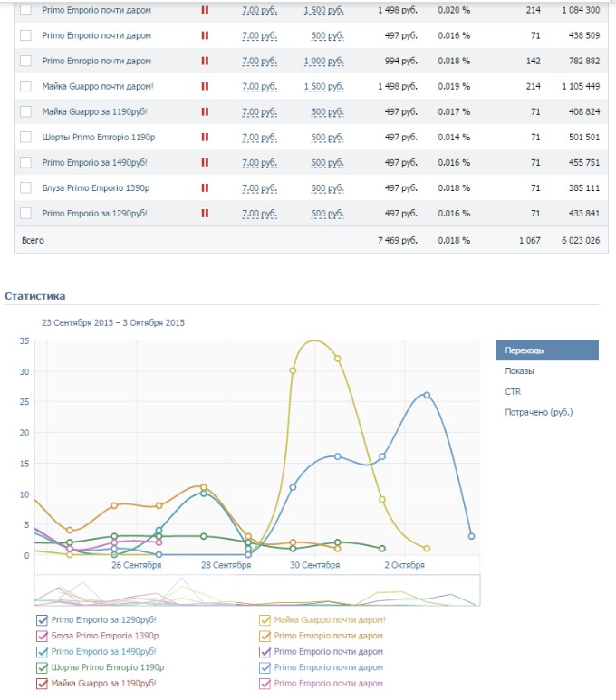The image size is (616, 700).
Task: Select table checkbox for Блуза Primo Emporio 1390р
Action: coord(26,188)
